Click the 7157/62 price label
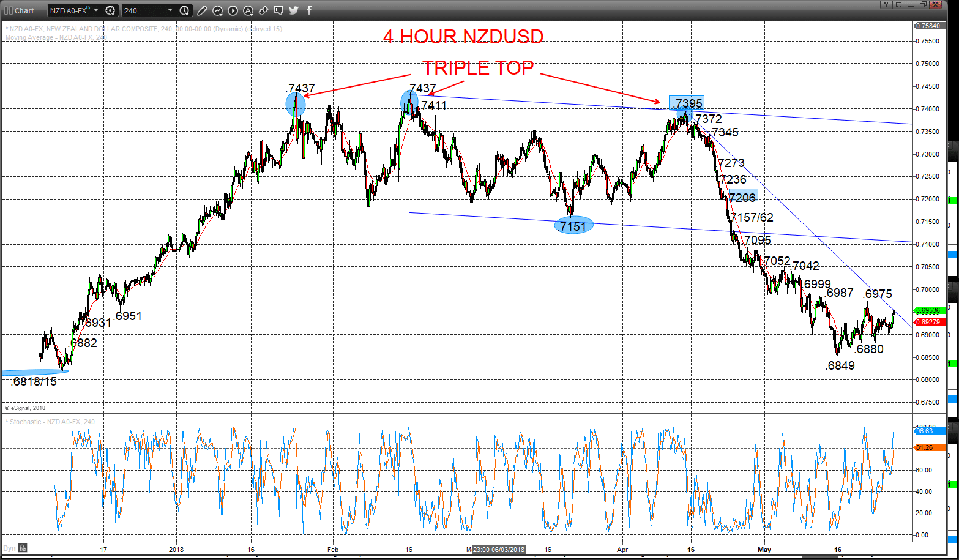This screenshot has height=560, width=959. pos(752,218)
